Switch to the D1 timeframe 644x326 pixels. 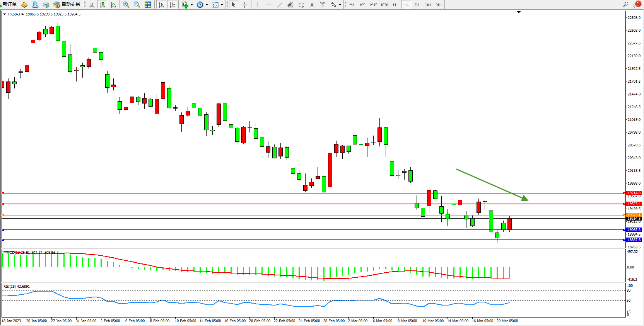[x=417, y=5]
